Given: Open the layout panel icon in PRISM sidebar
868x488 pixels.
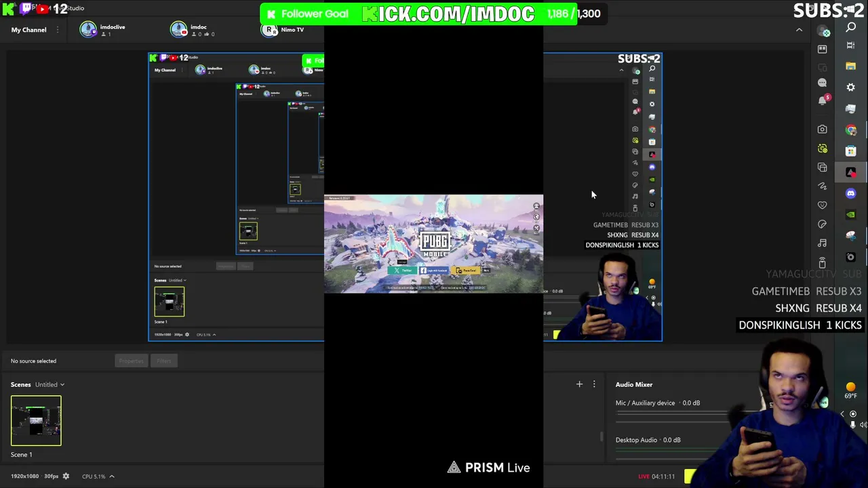Looking at the screenshot, I should (x=823, y=49).
